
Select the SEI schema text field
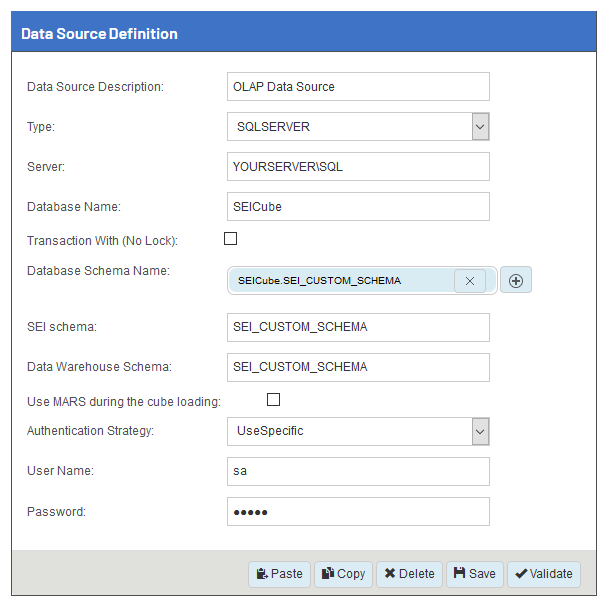(358, 328)
